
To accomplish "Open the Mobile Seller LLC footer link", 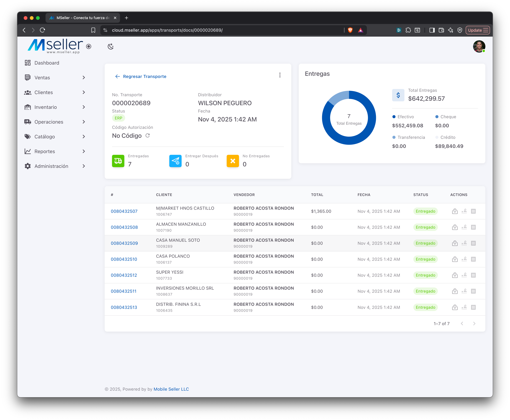I will coord(171,389).
